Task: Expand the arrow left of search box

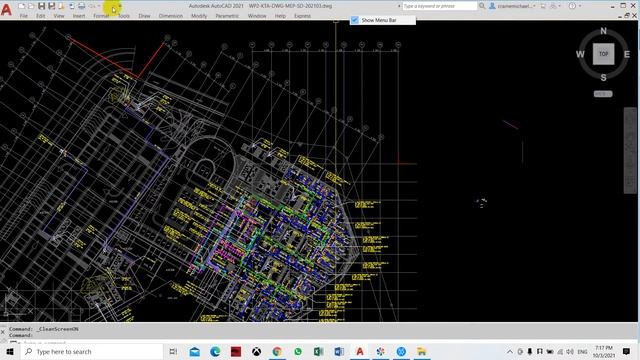Action: point(399,6)
